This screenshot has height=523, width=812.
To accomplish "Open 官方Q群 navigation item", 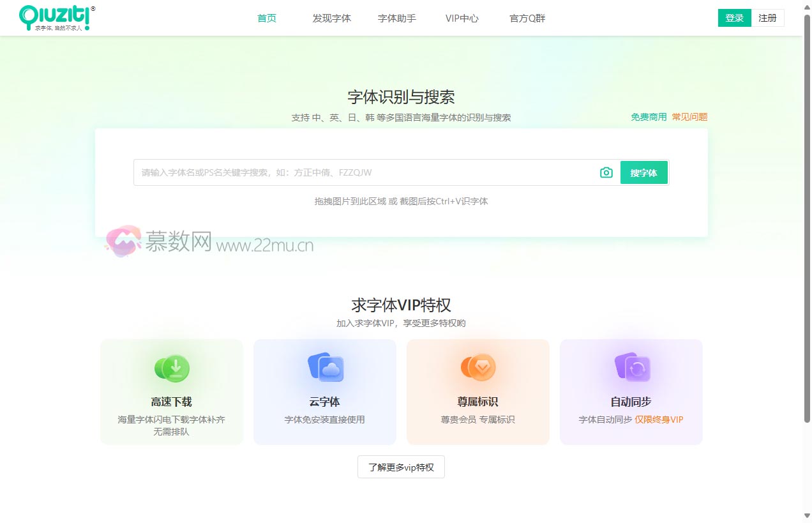I will coord(527,18).
